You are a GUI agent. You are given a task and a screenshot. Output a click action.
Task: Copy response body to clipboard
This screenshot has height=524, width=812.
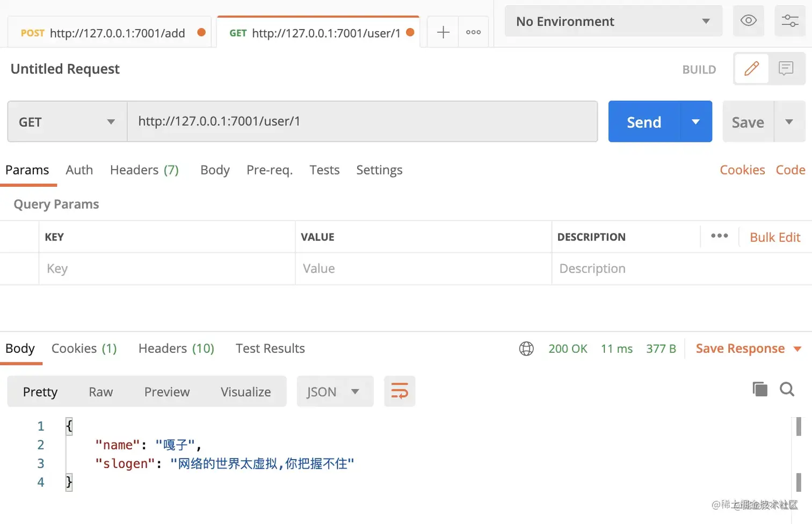[x=760, y=389]
